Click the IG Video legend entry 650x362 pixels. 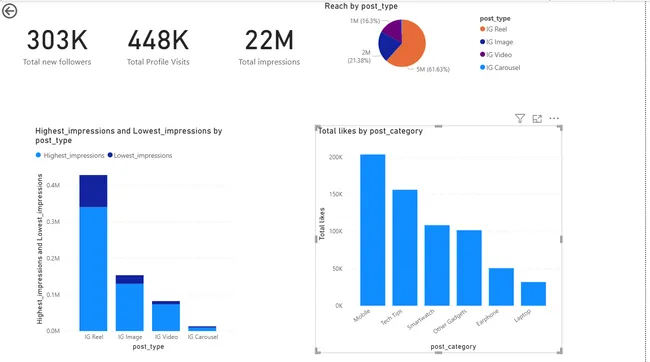point(496,55)
